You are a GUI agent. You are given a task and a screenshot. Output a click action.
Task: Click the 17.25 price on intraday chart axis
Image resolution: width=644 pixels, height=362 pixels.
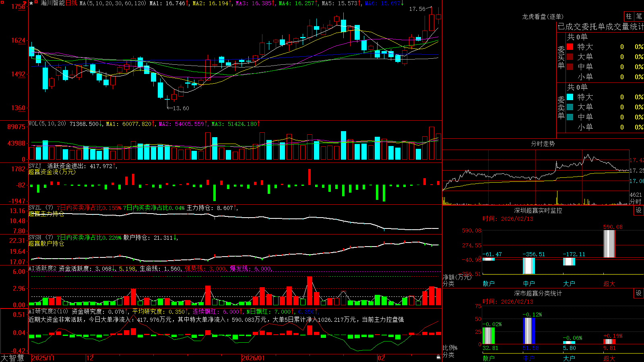tap(636, 171)
